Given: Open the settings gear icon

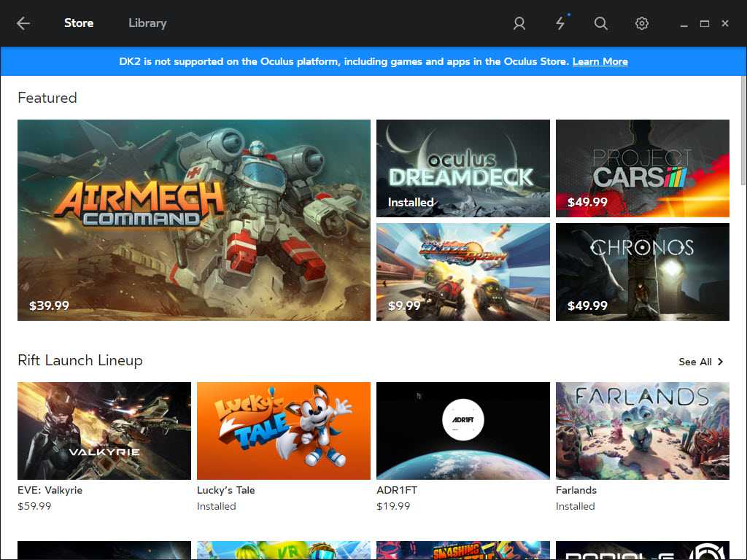Looking at the screenshot, I should pyautogui.click(x=641, y=23).
